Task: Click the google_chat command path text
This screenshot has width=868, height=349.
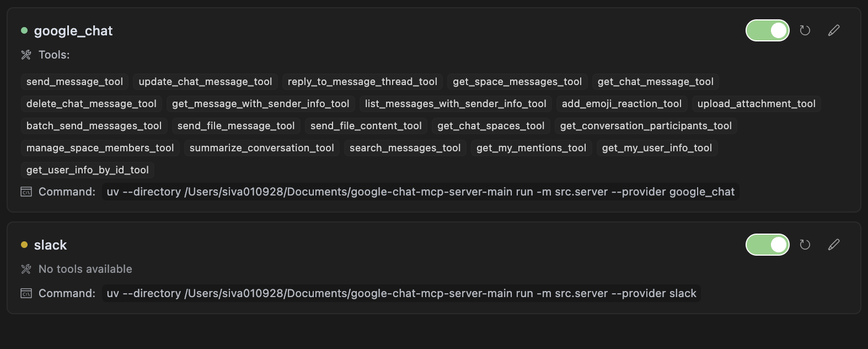Action: [x=420, y=192]
